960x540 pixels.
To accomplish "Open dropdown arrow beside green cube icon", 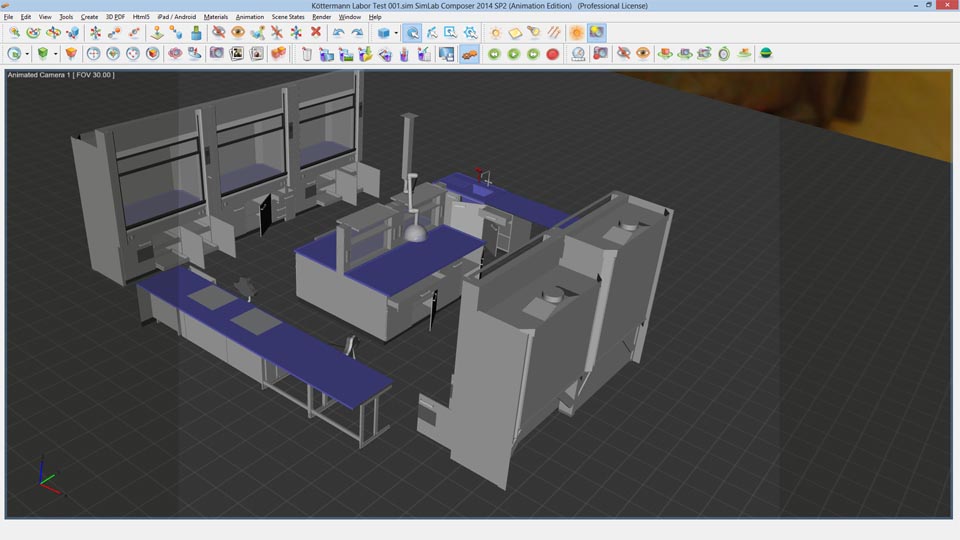I will click(x=56, y=54).
